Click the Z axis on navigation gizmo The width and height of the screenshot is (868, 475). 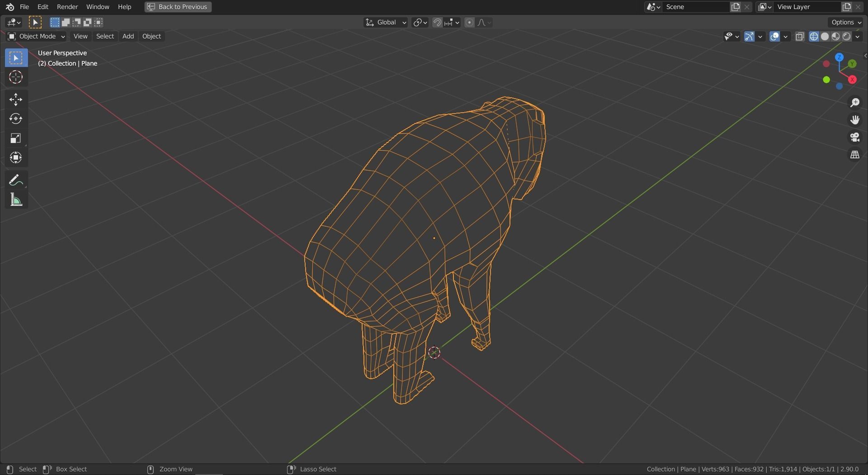(x=840, y=57)
